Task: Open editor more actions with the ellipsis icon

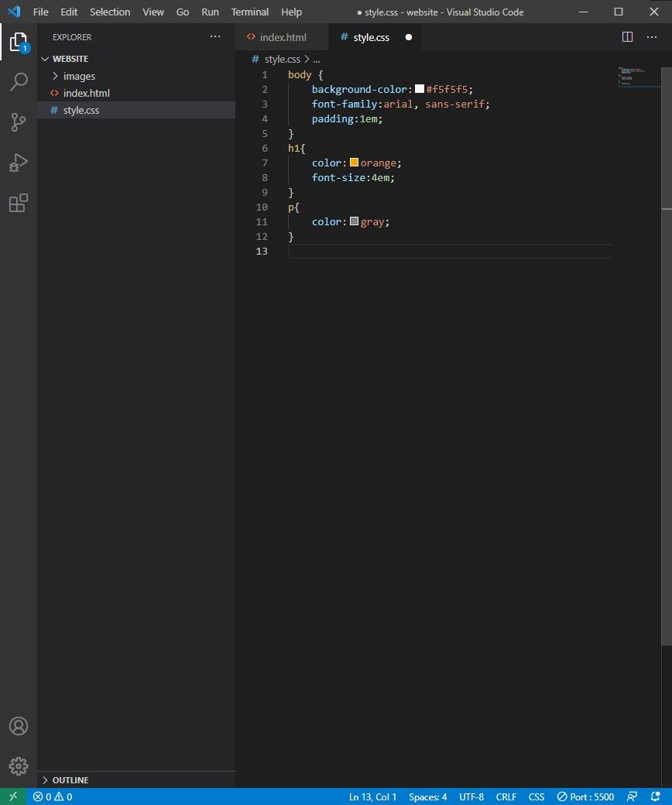Action: click(x=652, y=36)
